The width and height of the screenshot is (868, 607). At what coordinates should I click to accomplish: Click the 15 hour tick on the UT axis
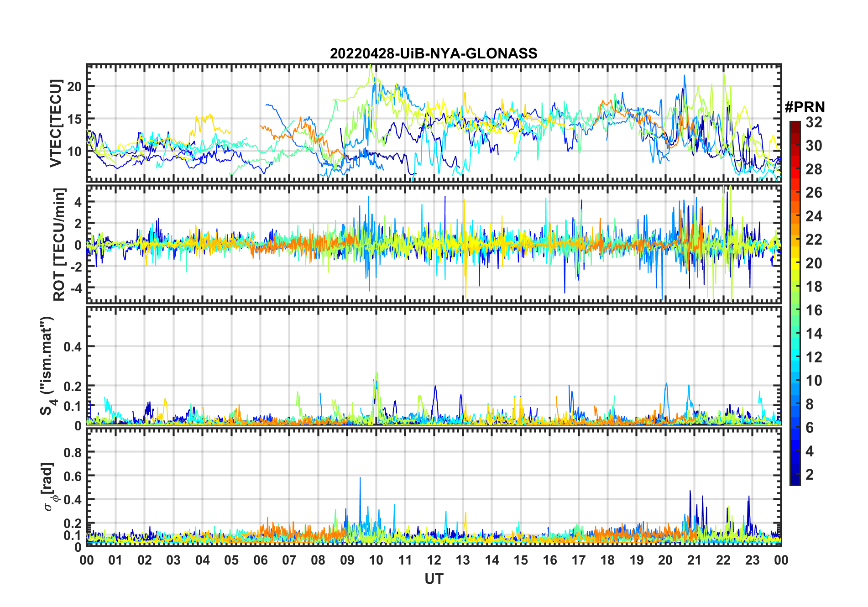pos(521,560)
